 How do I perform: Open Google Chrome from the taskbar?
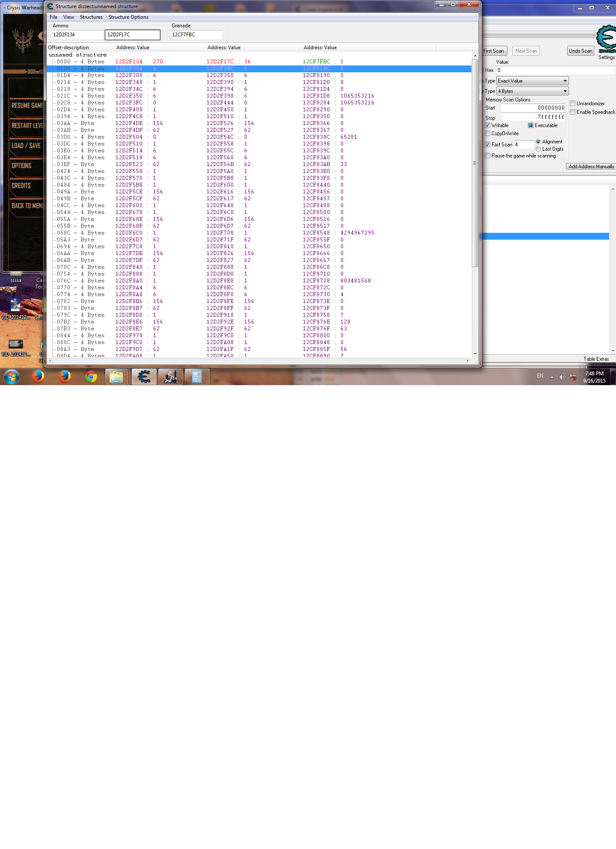[x=91, y=377]
